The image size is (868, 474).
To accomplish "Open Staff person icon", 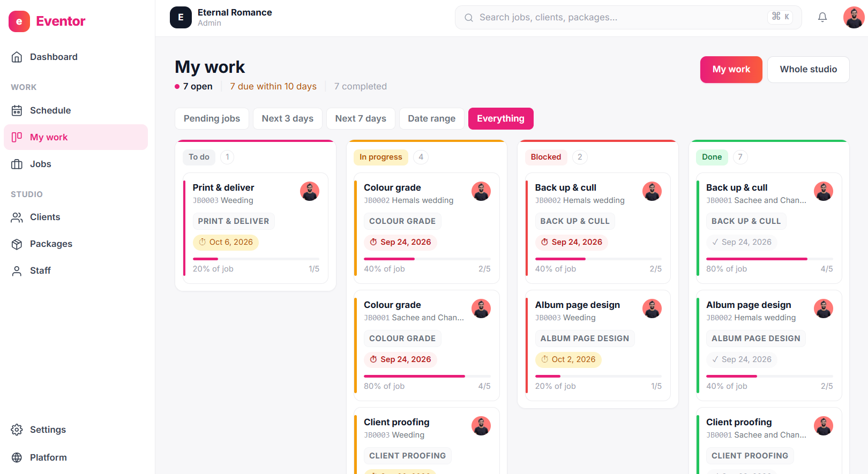I will point(17,270).
